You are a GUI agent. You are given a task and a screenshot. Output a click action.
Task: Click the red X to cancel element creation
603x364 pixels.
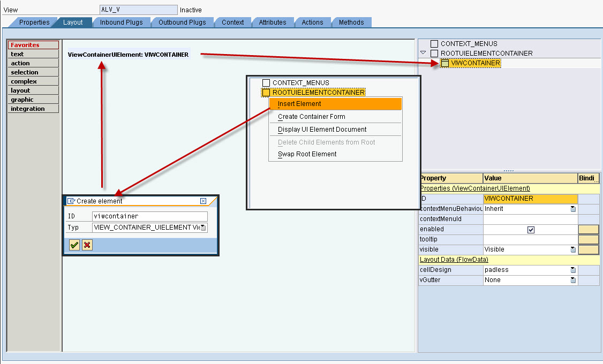[x=87, y=246]
